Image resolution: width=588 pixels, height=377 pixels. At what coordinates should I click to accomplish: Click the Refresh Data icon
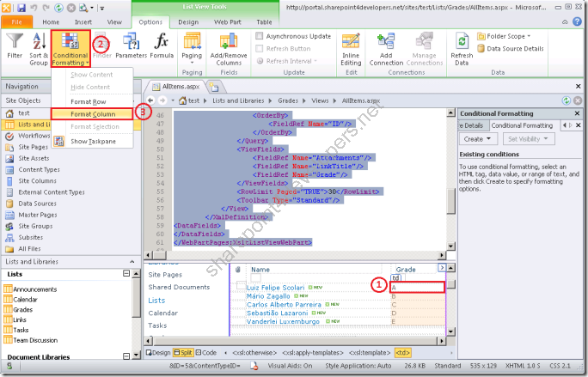point(462,41)
